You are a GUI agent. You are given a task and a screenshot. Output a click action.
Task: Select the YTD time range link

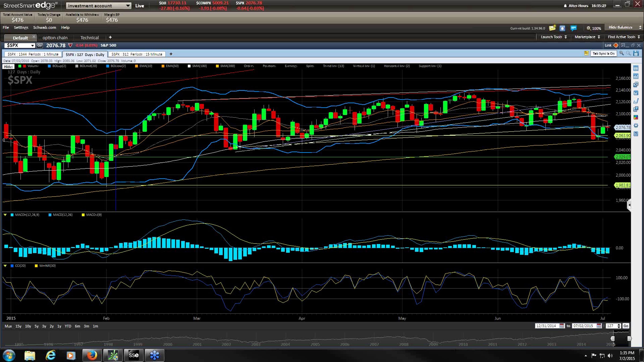68,326
